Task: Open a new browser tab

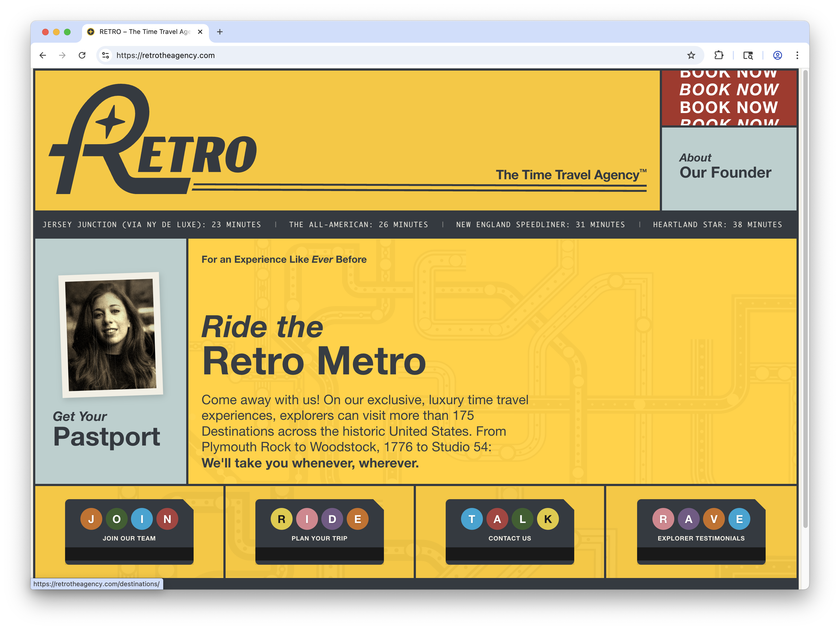Action: click(220, 32)
